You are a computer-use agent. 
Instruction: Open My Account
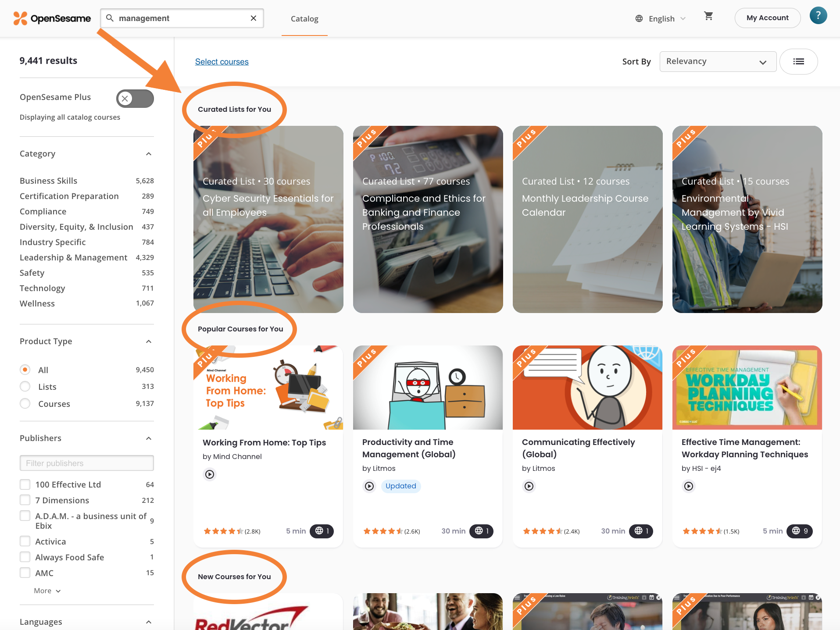[x=767, y=18]
